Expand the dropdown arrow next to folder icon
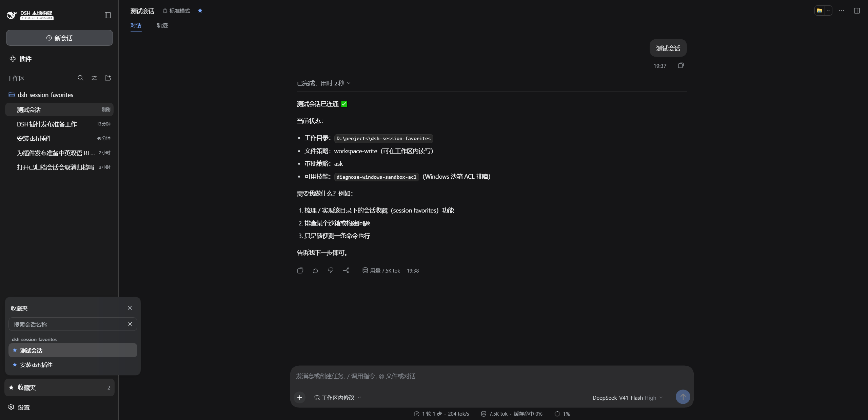 point(828,11)
